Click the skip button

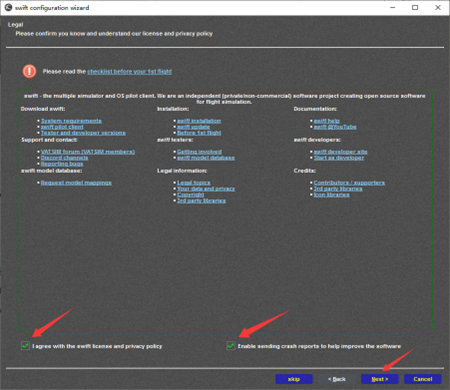[294, 379]
